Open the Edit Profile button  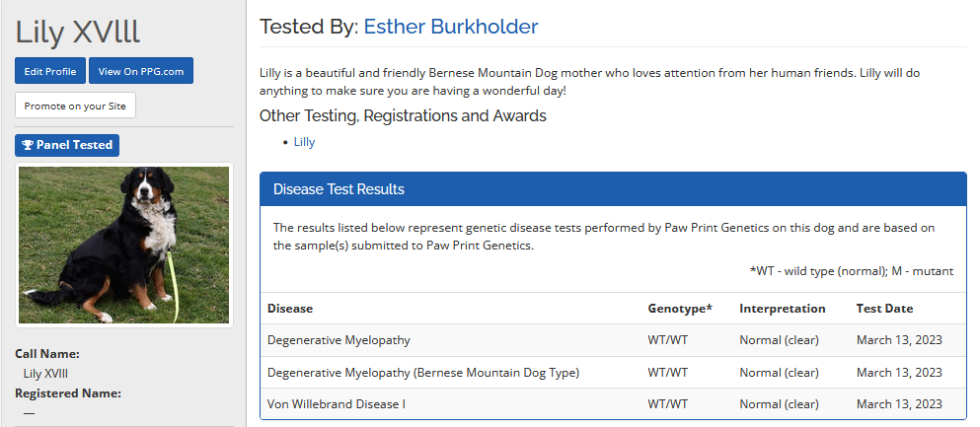(x=50, y=71)
